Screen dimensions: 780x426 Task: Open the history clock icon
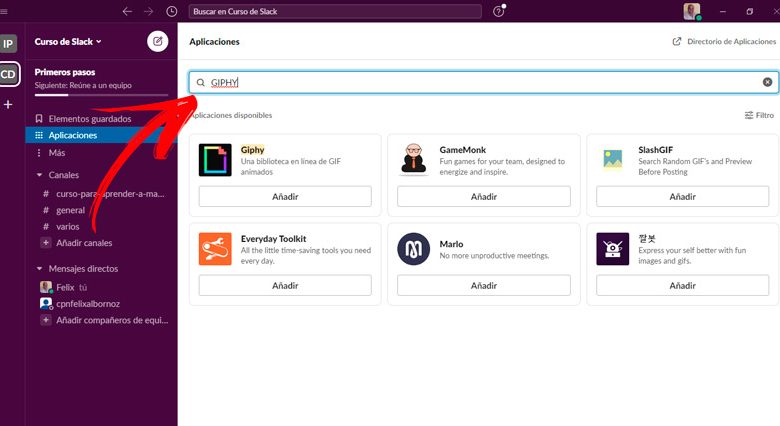click(172, 11)
